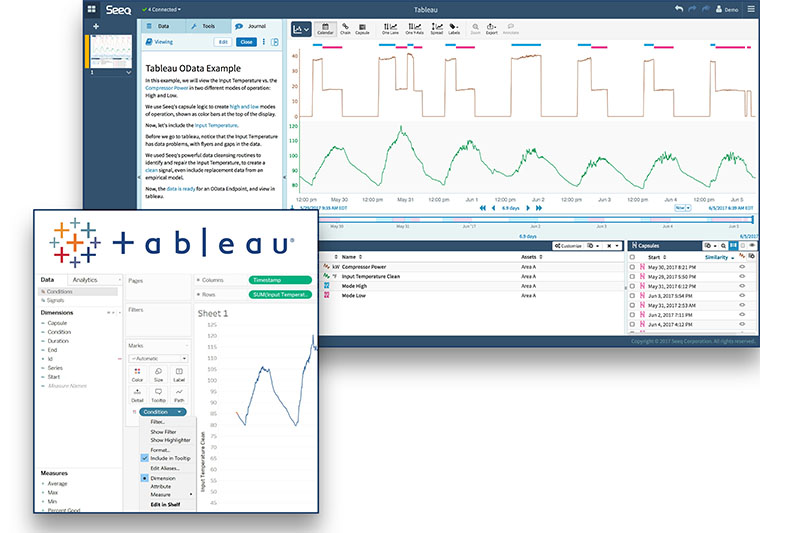Screen dimensions: 800x533
Task: Choose Show Filter from context menu
Action: pyautogui.click(x=163, y=432)
